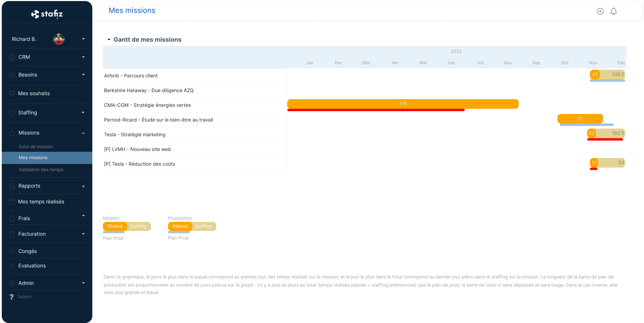The image size is (644, 323).
Task: Select the Pernod-Ricard bien-être au travail row
Action: point(195,120)
